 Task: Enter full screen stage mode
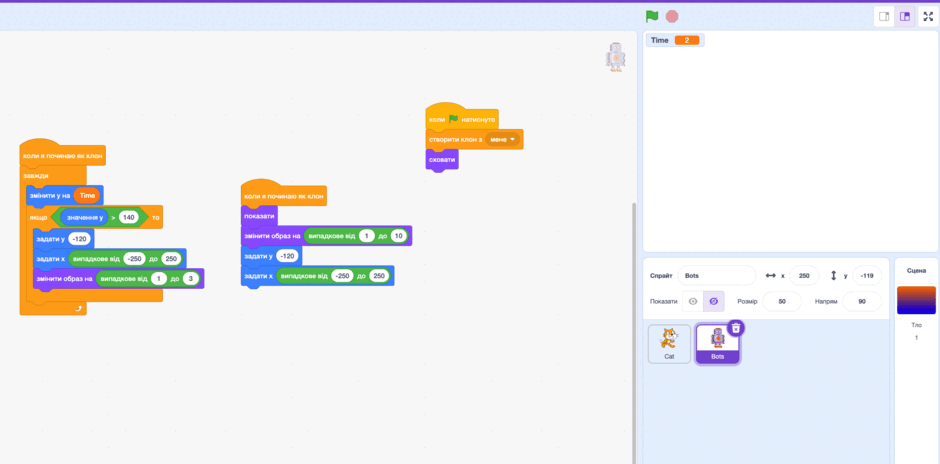pos(928,17)
